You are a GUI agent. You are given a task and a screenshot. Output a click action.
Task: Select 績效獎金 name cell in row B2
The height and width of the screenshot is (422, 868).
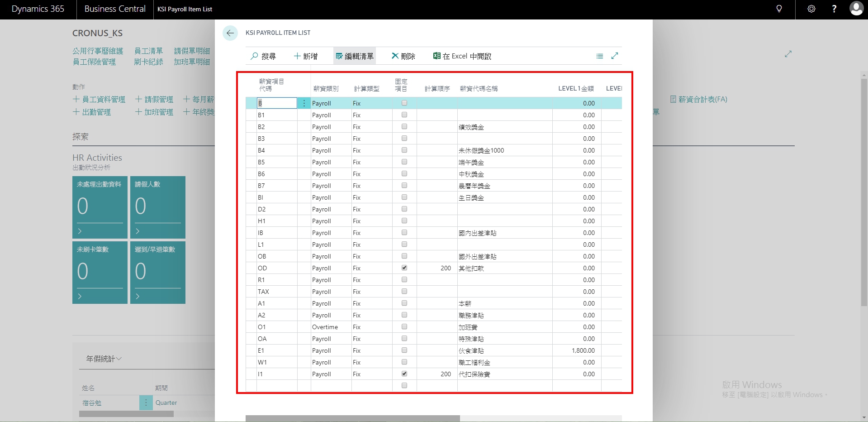pyautogui.click(x=505, y=127)
